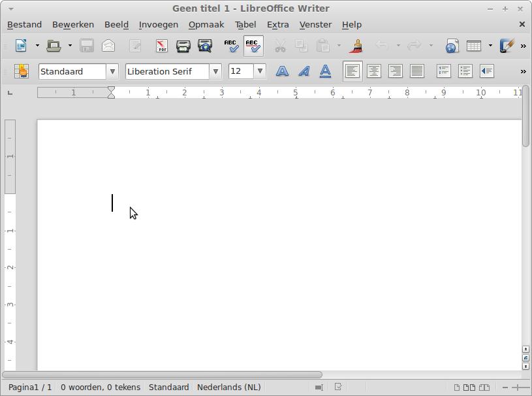Expand recent documents arrow beside Open icon
The width and height of the screenshot is (532, 396).
[70, 46]
